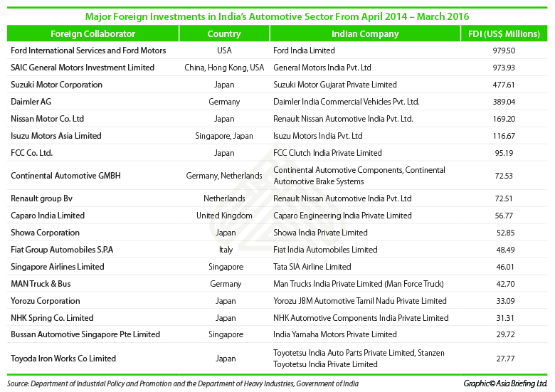Click Fiat Group Automobiles S.P.A
This screenshot has height=392, width=555.
[62, 250]
